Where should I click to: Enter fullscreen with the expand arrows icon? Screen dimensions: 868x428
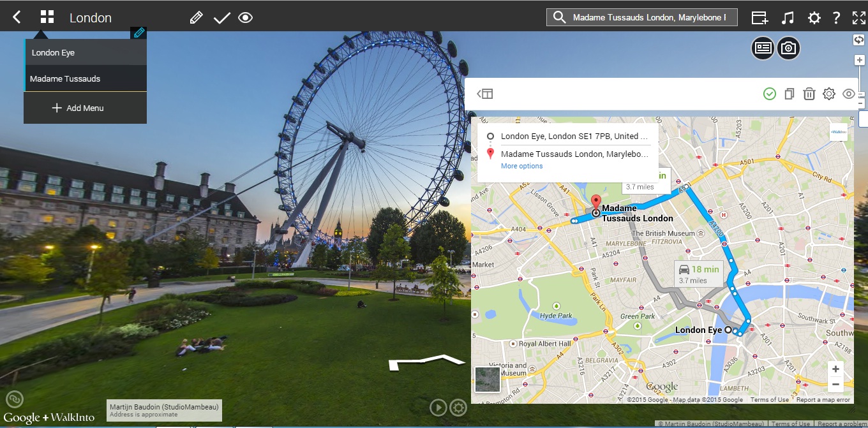pyautogui.click(x=859, y=18)
